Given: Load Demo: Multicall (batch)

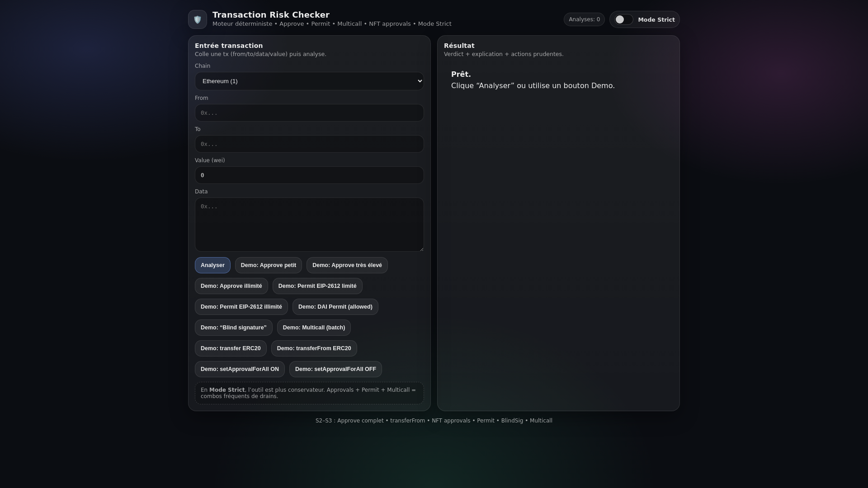Looking at the screenshot, I should (314, 328).
